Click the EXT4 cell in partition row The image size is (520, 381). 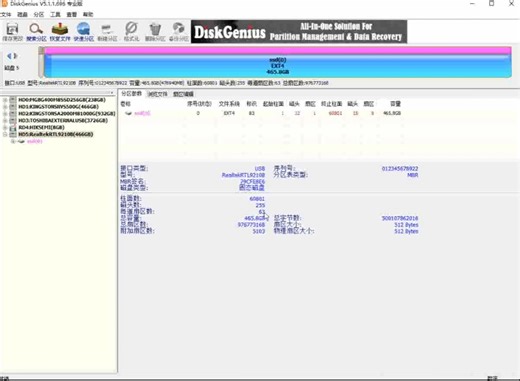[229, 113]
